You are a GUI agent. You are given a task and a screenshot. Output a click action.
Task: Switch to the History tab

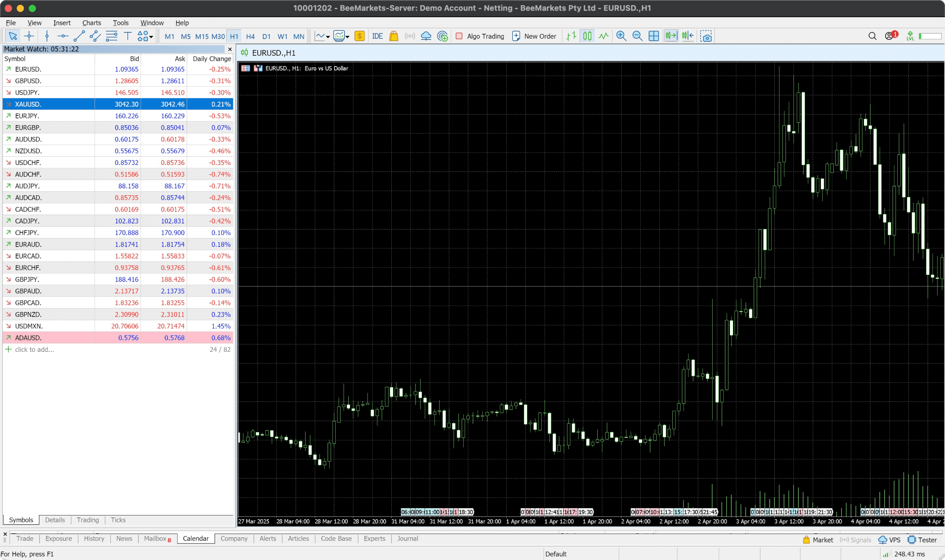pyautogui.click(x=94, y=539)
